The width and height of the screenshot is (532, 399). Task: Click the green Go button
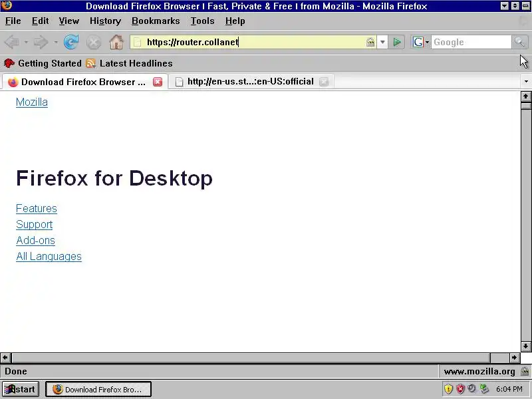pyautogui.click(x=396, y=42)
